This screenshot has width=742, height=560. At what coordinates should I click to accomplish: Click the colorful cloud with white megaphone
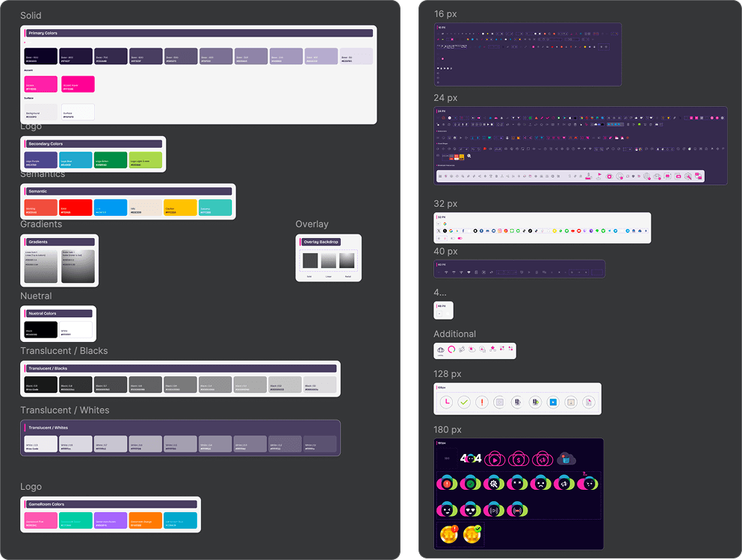point(564,483)
